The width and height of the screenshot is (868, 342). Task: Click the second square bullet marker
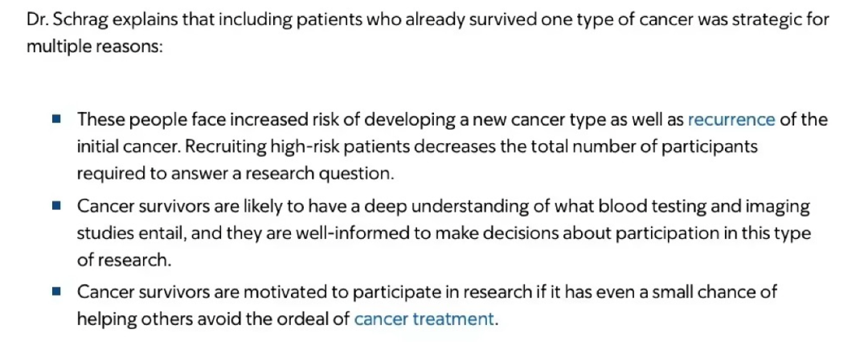56,206
